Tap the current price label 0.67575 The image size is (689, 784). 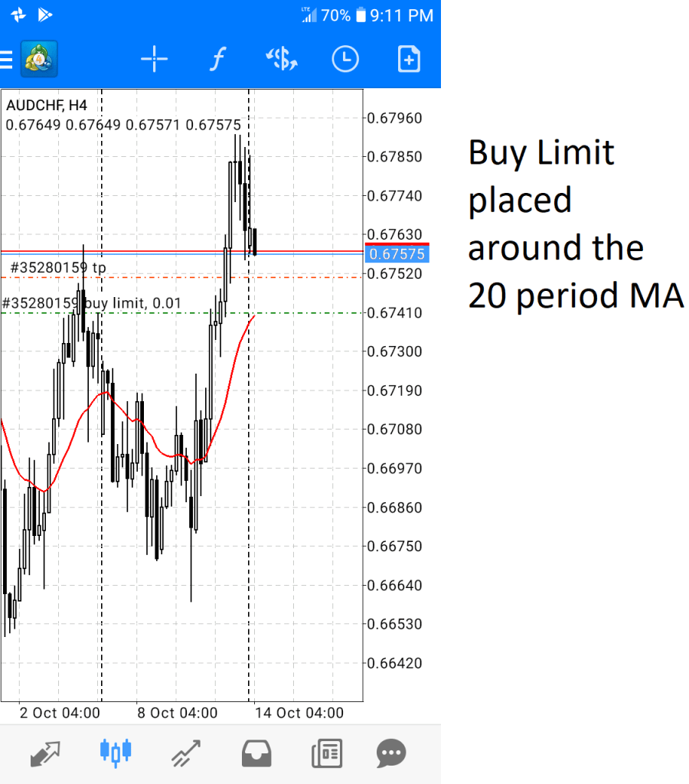pos(396,254)
